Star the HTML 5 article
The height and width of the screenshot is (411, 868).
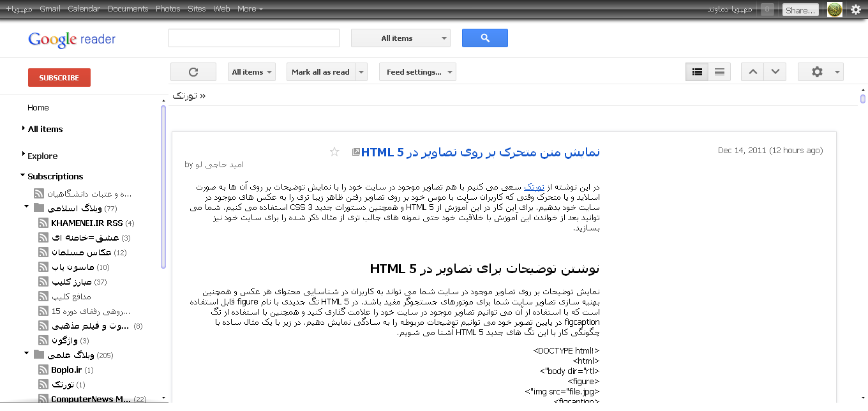pyautogui.click(x=334, y=152)
